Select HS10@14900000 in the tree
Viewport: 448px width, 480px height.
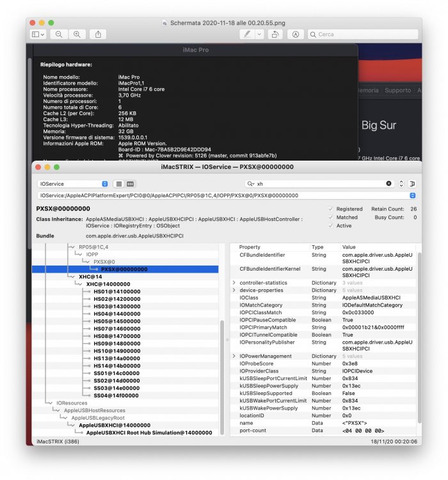click(x=117, y=351)
